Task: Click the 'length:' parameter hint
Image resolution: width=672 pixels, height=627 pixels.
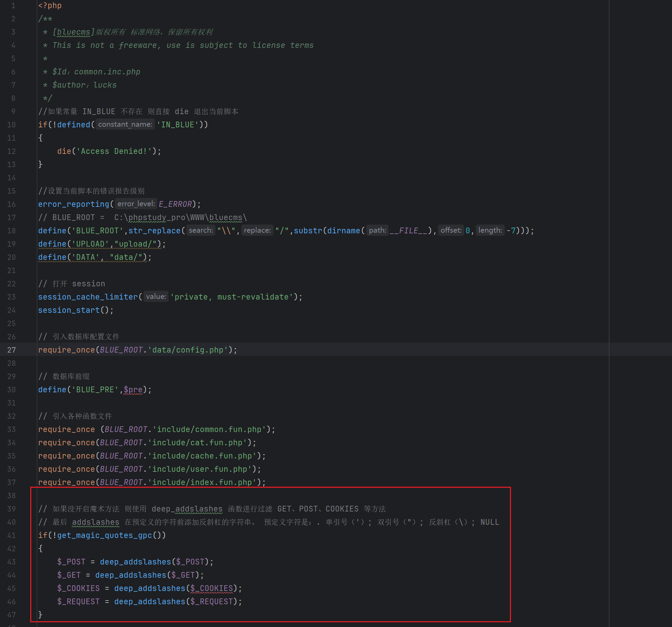Action: (490, 230)
